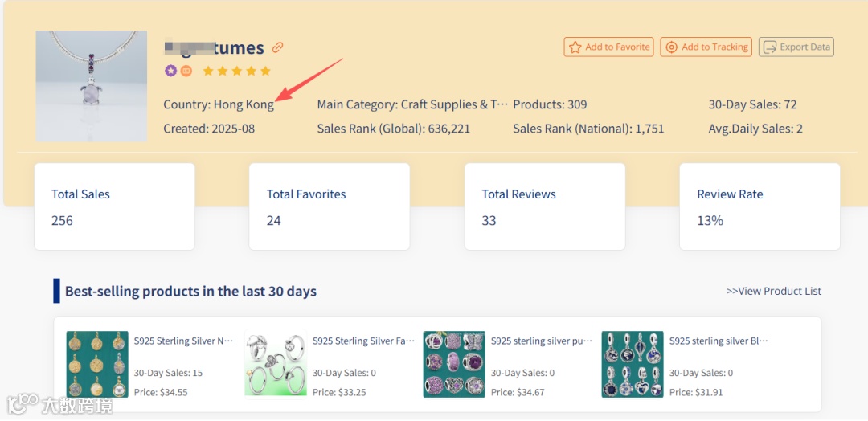This screenshot has width=868, height=421.
Task: Click the orange badge beside purple star
Action: point(186,71)
